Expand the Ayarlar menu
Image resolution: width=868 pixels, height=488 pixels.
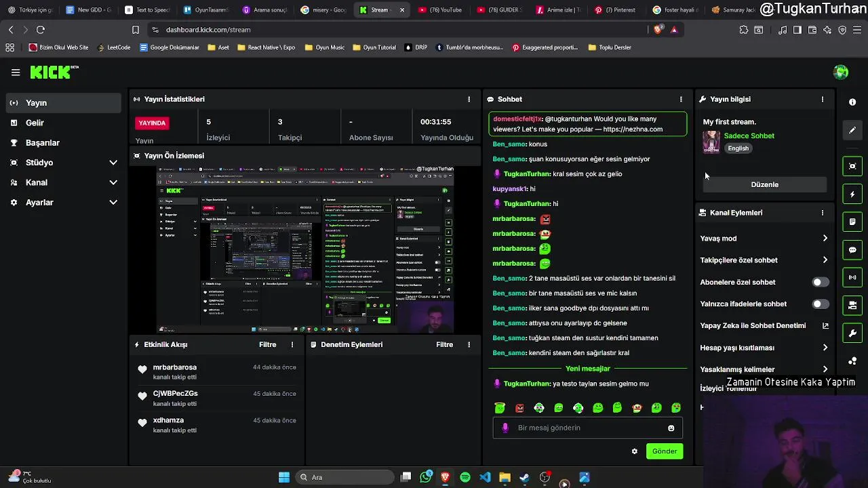click(63, 203)
